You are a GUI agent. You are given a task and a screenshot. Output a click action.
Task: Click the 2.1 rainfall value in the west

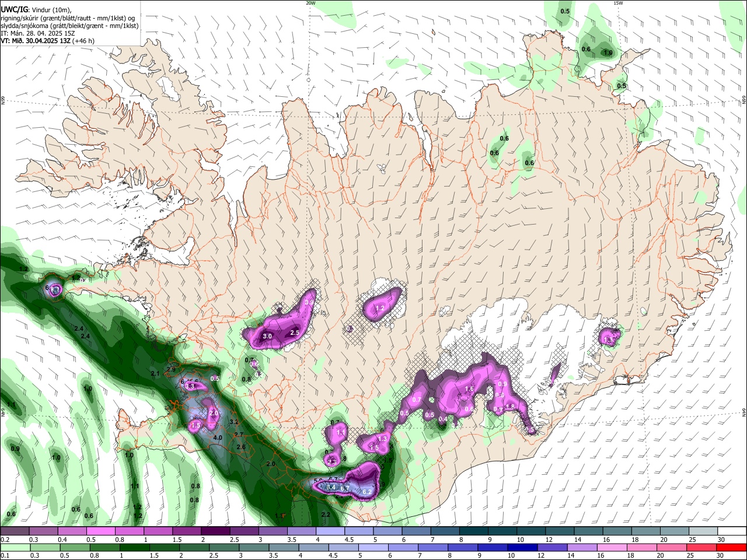click(x=155, y=373)
